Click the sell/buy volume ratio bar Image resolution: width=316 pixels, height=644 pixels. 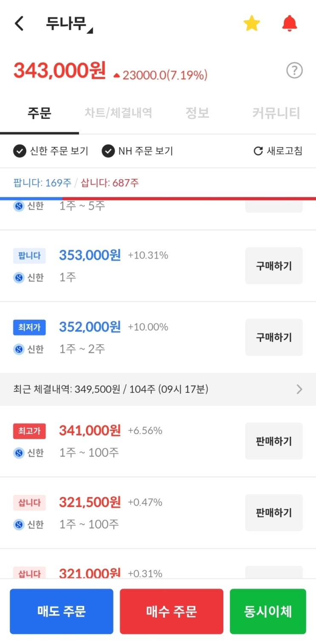[x=158, y=198]
